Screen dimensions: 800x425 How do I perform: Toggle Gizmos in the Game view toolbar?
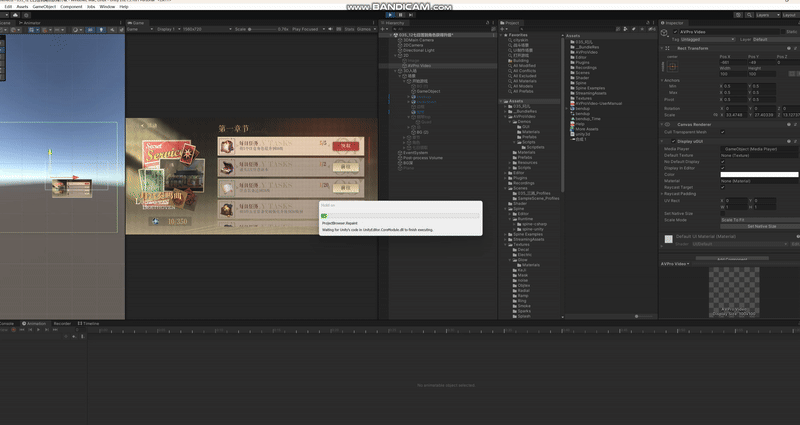point(364,30)
